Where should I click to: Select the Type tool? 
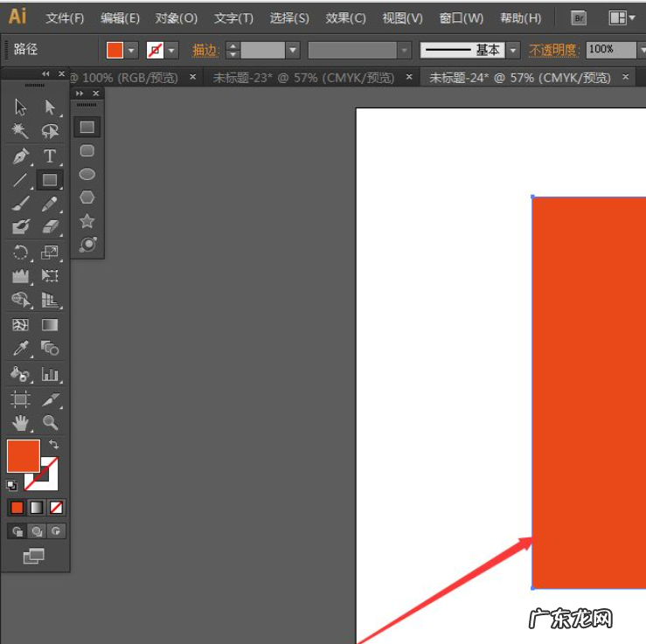coord(50,156)
